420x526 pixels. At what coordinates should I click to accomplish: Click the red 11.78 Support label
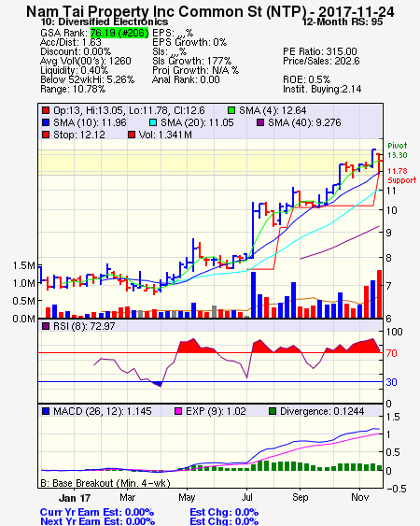point(401,176)
